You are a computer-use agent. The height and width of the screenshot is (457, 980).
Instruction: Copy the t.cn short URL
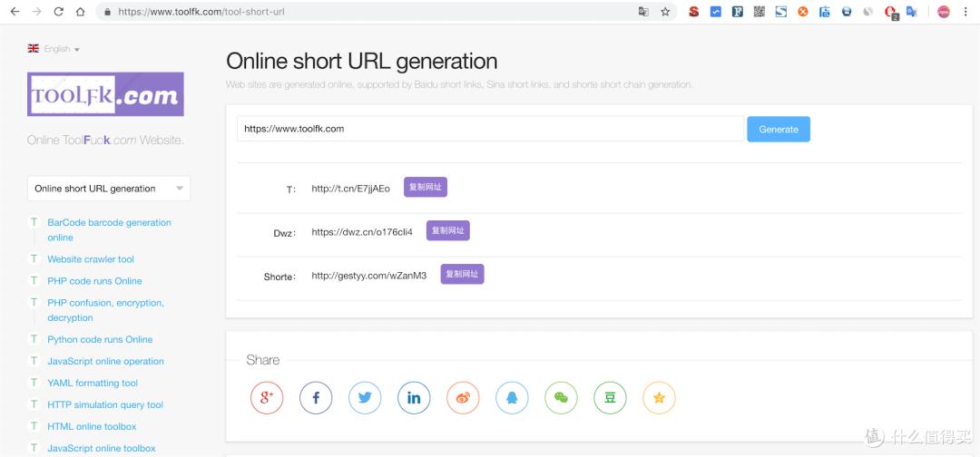click(x=426, y=188)
